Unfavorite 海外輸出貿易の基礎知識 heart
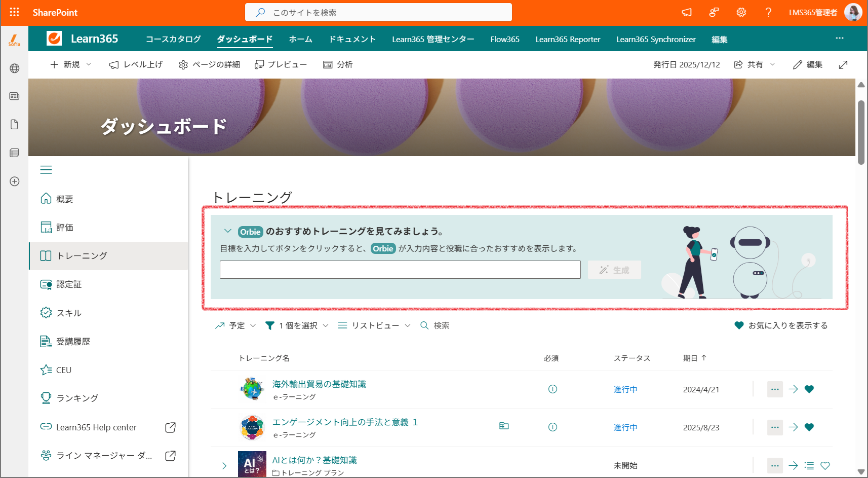 click(809, 389)
